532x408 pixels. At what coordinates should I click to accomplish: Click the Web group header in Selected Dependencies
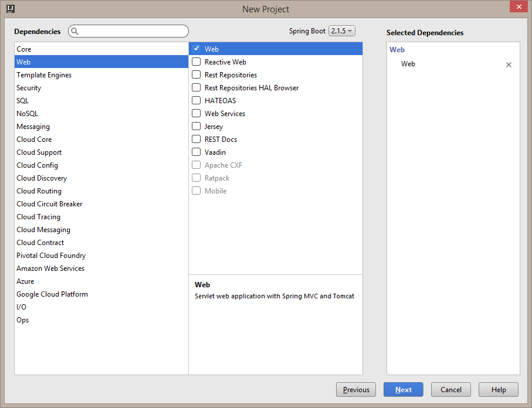point(397,49)
